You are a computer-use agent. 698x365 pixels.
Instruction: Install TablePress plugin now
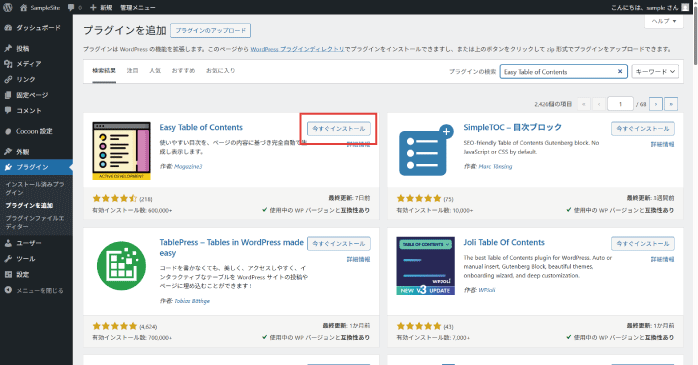339,243
